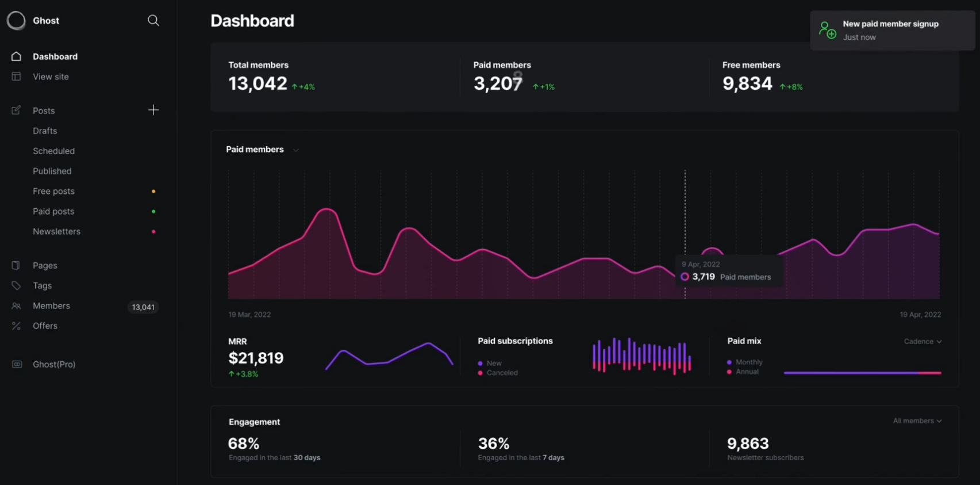This screenshot has width=980, height=485.
Task: Click the Paid subscriptions bar chart
Action: (x=641, y=356)
